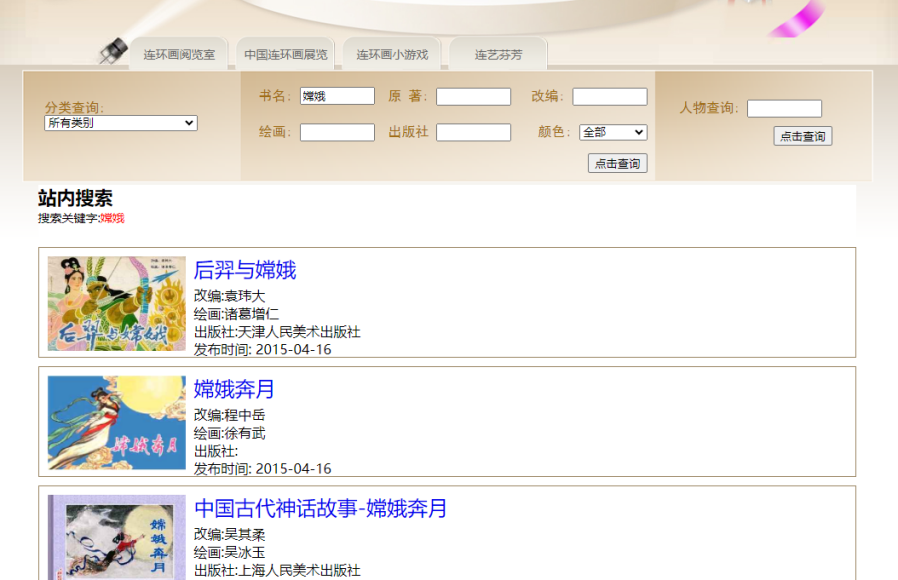Click the 书名 field containing 嫦娥
The height and width of the screenshot is (580, 898).
[x=337, y=96]
